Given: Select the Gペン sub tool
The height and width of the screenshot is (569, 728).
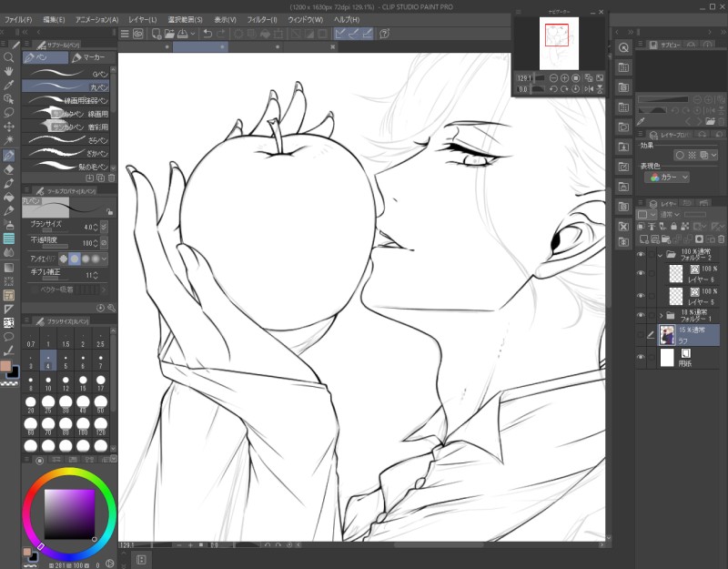Looking at the screenshot, I should coord(66,74).
